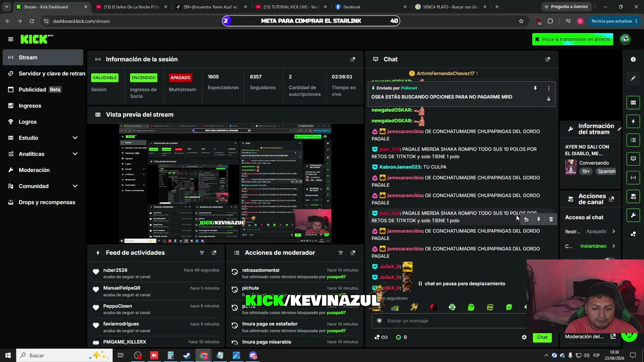644x362 pixels.
Task: Open chat settings gear icon
Action: pos(524,337)
